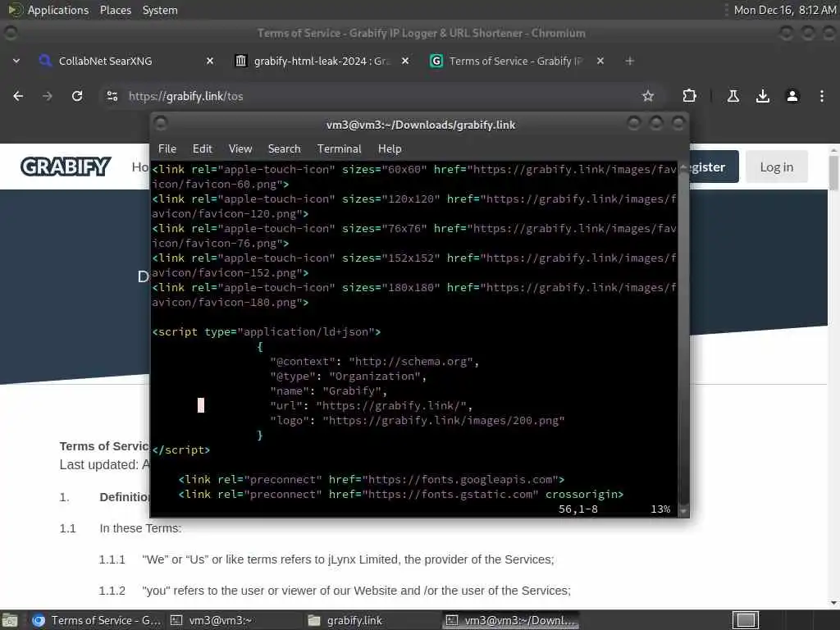
Task: Close the Terms of Service tab
Action: pos(600,61)
